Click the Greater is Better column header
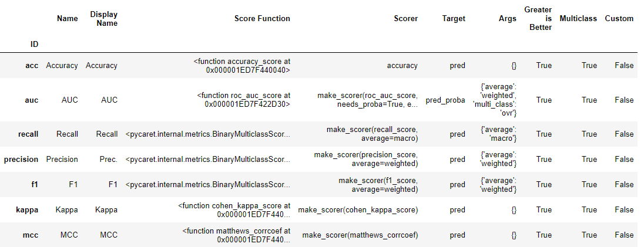This screenshot has width=644, height=247. point(538,18)
